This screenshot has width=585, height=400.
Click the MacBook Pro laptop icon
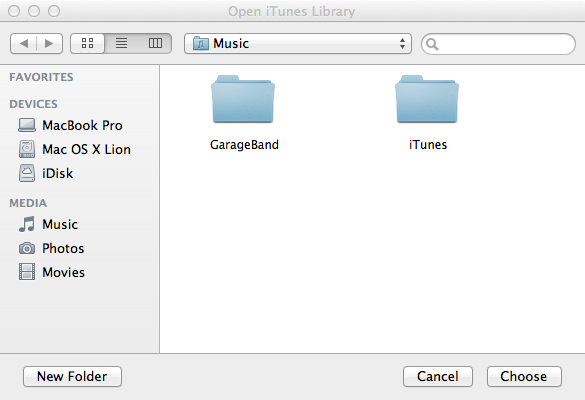[27, 125]
